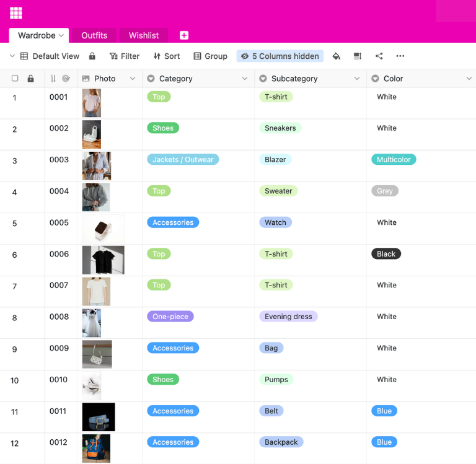Open the Photo column dropdown arrow
Image resolution: width=476 pixels, height=464 pixels.
pyautogui.click(x=133, y=79)
